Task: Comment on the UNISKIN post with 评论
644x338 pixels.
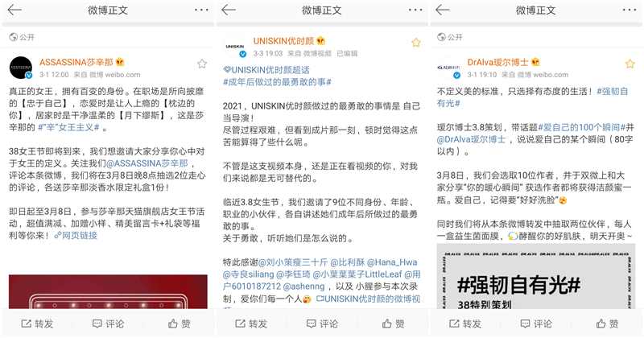Action: 322,324
